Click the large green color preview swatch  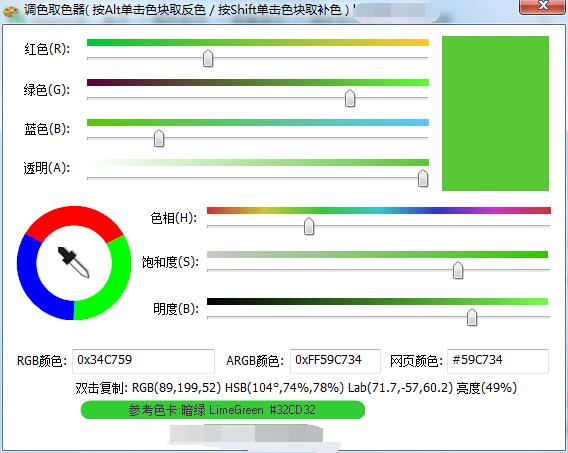pyautogui.click(x=495, y=113)
